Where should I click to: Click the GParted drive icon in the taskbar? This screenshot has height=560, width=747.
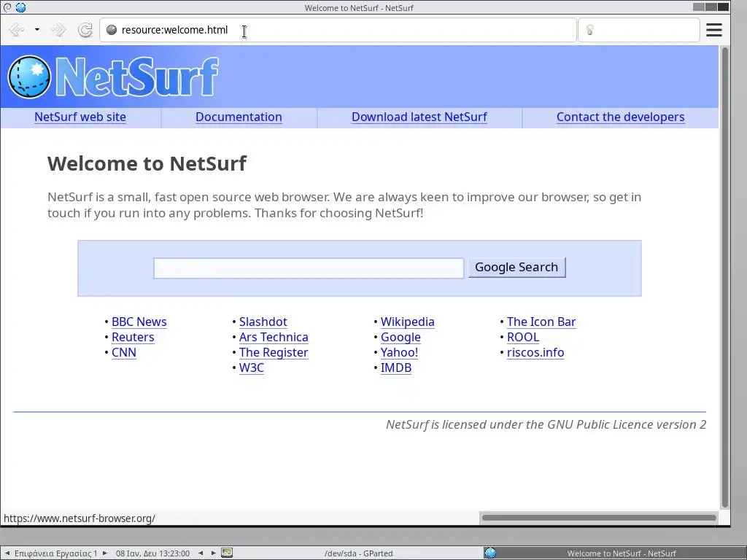(227, 553)
